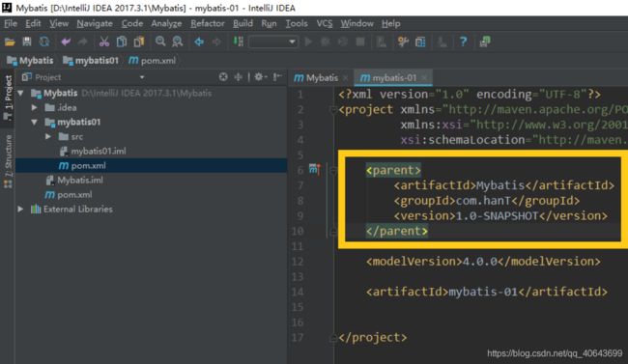Image resolution: width=628 pixels, height=364 pixels.
Task: Open the Run menu
Action: tap(269, 23)
